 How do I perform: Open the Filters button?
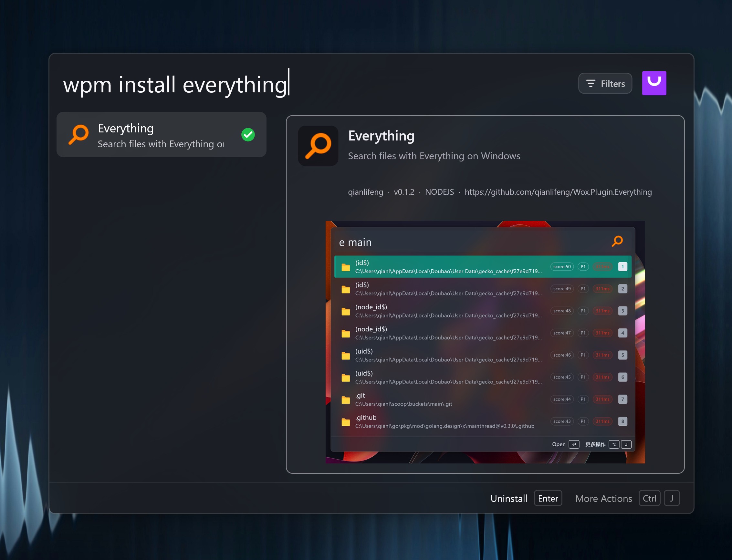(605, 83)
